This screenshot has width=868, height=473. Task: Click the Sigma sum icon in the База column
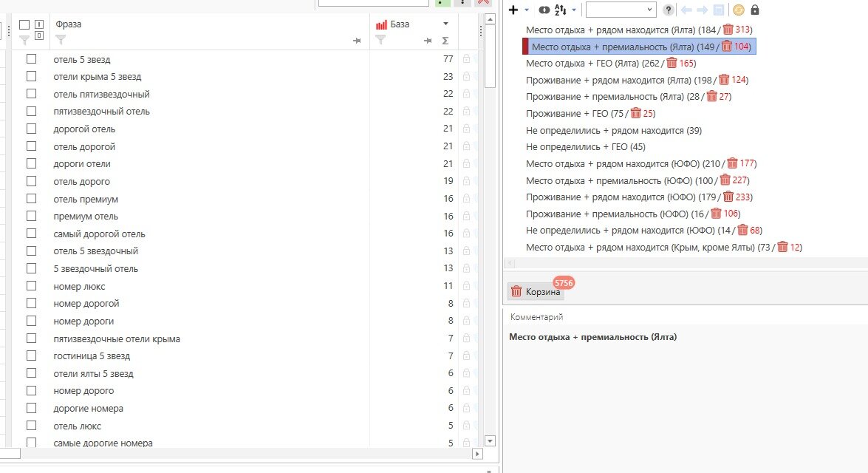(x=445, y=40)
